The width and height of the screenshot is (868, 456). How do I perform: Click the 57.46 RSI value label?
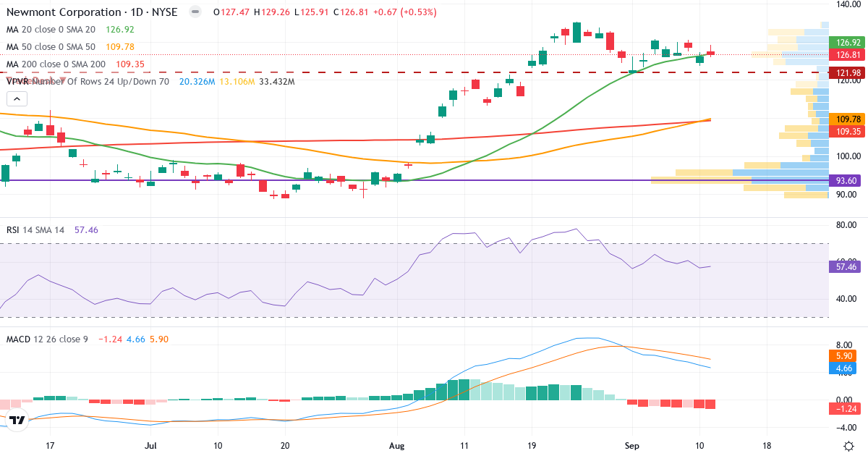tap(846, 266)
